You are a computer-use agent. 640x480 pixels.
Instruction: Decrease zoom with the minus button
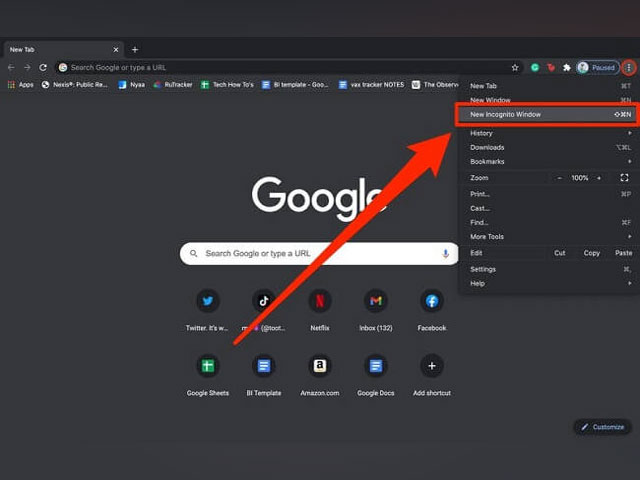tap(560, 178)
